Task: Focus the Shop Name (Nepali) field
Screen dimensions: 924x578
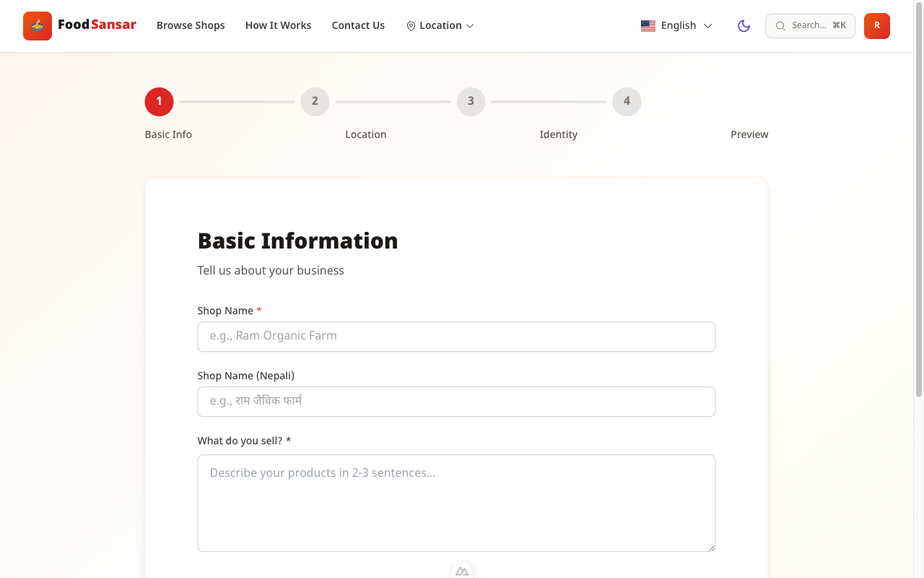Action: pyautogui.click(x=456, y=402)
